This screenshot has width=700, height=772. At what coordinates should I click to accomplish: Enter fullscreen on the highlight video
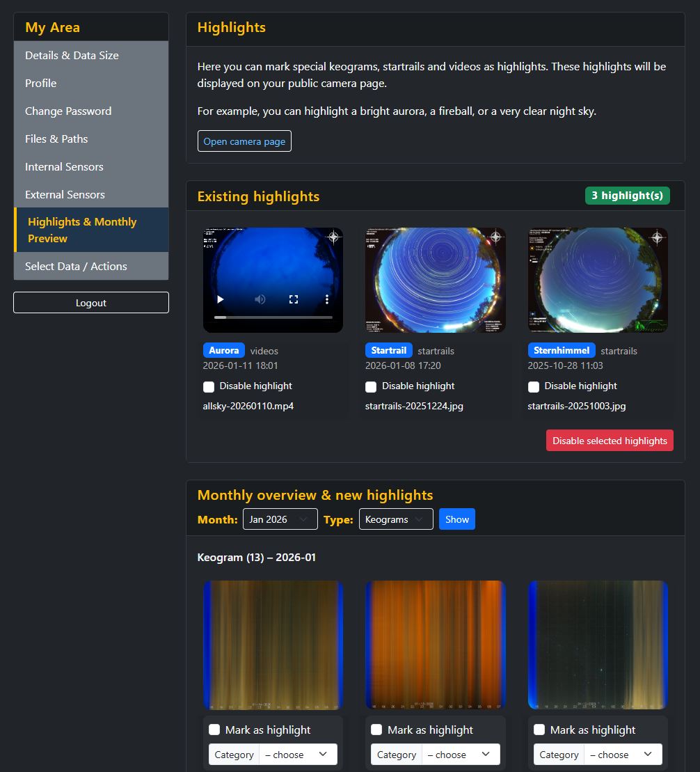tap(293, 299)
